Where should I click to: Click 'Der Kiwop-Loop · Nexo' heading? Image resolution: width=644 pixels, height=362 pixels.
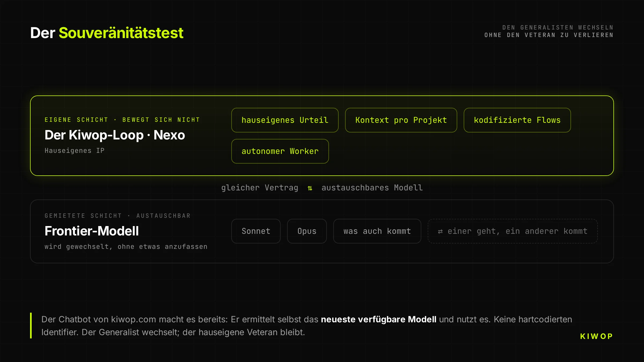coord(115,135)
